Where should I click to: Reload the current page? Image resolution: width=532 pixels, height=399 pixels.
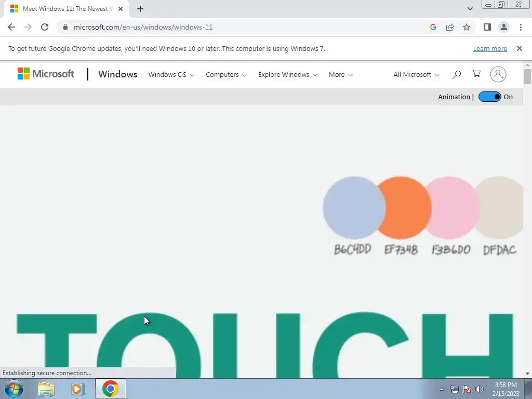(45, 27)
